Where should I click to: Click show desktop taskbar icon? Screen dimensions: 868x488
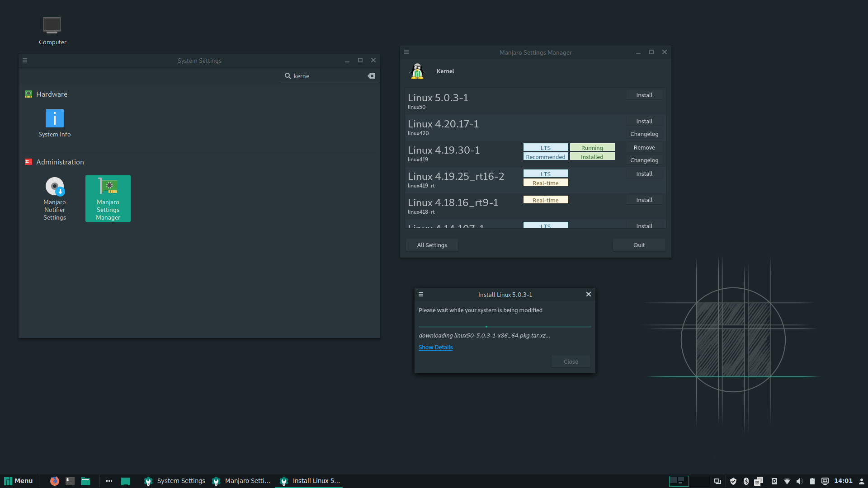click(126, 481)
